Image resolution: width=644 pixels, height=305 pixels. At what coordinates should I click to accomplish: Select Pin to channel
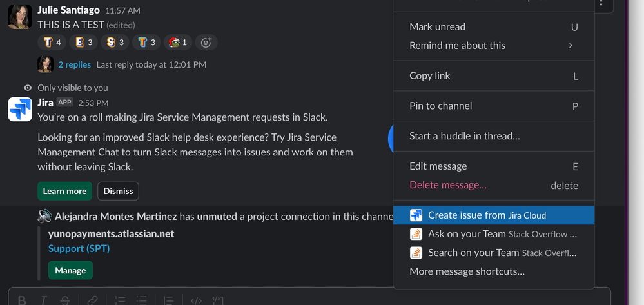(x=494, y=106)
